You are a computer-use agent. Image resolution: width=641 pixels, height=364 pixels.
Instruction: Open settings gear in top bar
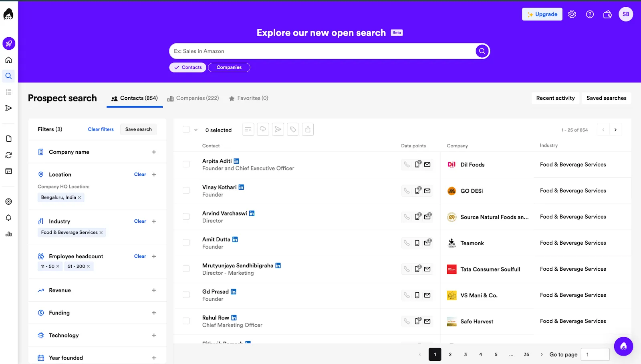(x=572, y=14)
